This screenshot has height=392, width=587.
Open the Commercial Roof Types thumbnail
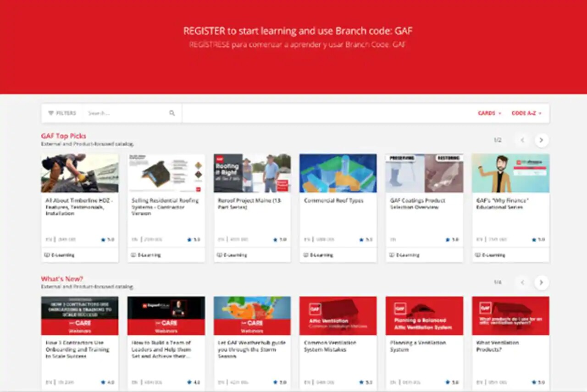338,173
